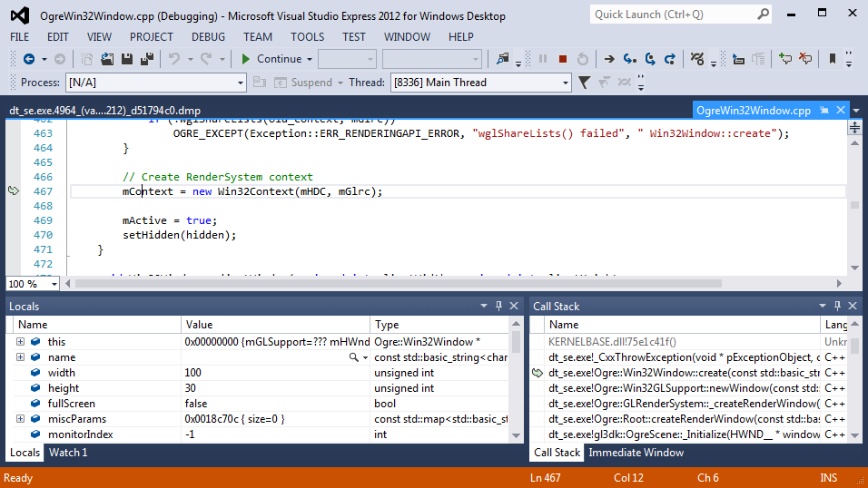Image resolution: width=868 pixels, height=488 pixels.
Task: Open the WINDOW menu
Action: 407,37
